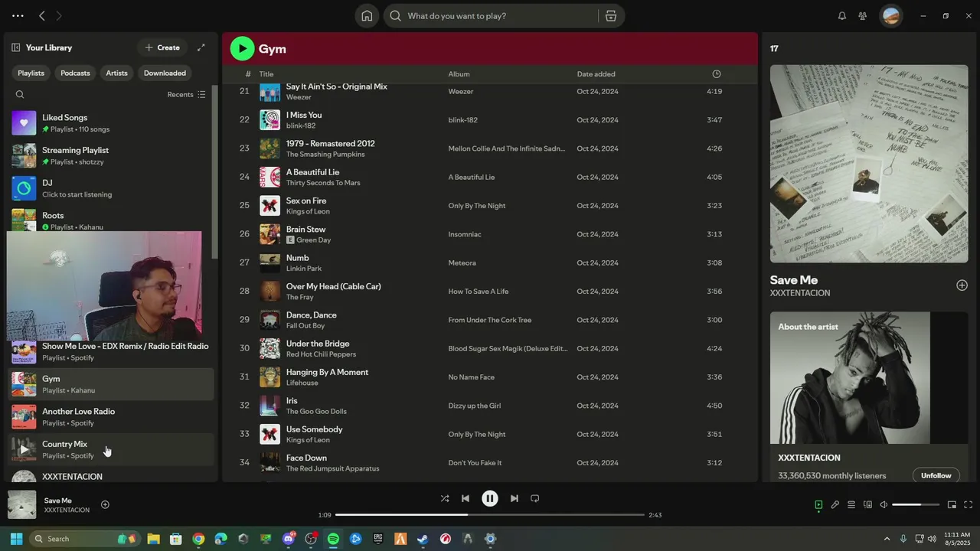Play Country Mix via its play icon
This screenshot has height=551, width=980.
24,450
